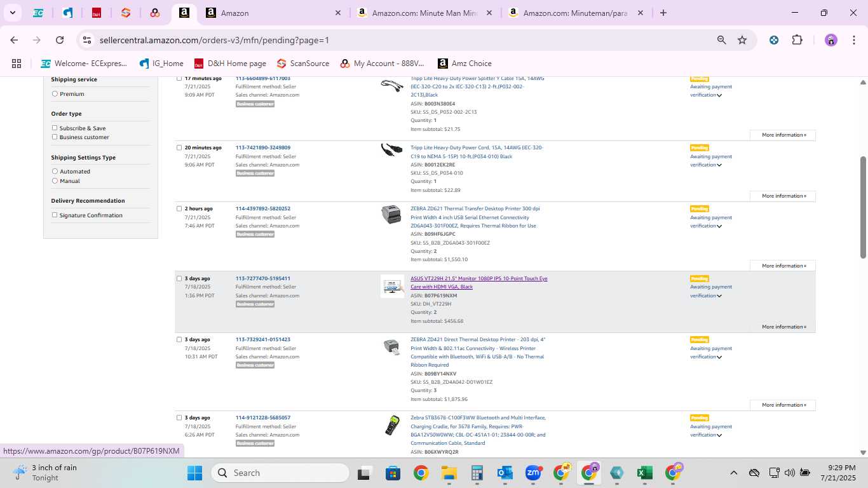Expand More information for Tripp Lite power cord
Viewport: 868px width, 488px height.
coord(783,196)
